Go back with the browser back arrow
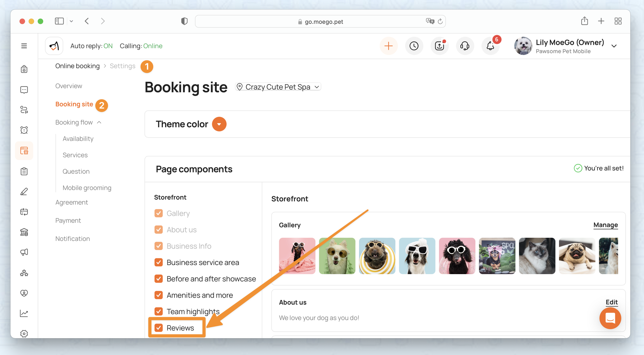 [87, 21]
